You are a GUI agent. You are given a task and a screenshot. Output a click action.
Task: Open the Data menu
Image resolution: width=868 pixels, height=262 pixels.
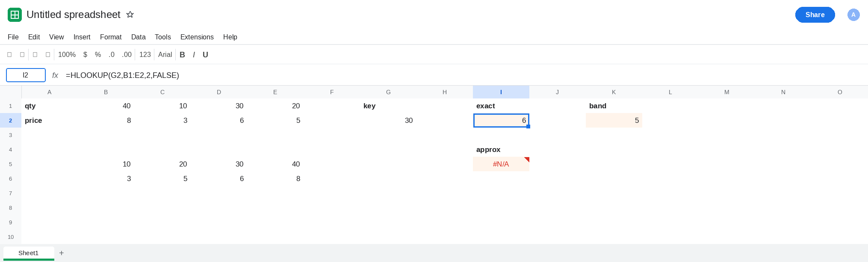(138, 37)
